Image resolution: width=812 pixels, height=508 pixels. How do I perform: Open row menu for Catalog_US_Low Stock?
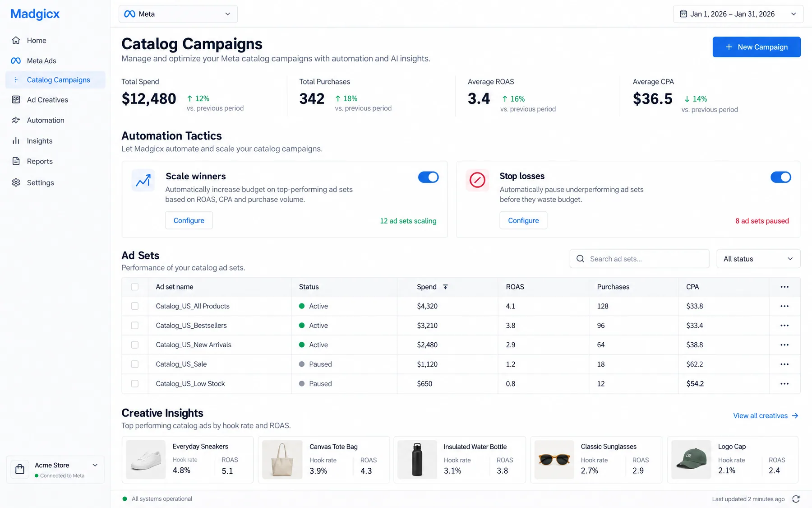[784, 384]
